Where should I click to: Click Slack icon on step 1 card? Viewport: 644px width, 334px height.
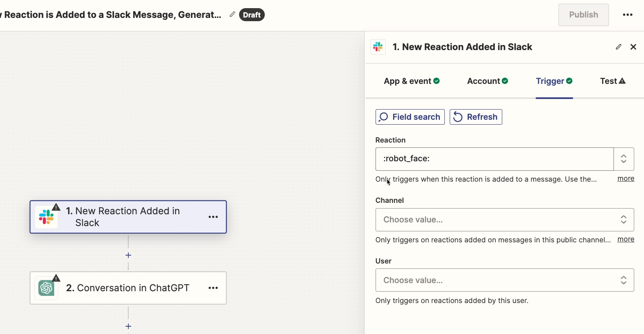(x=46, y=217)
